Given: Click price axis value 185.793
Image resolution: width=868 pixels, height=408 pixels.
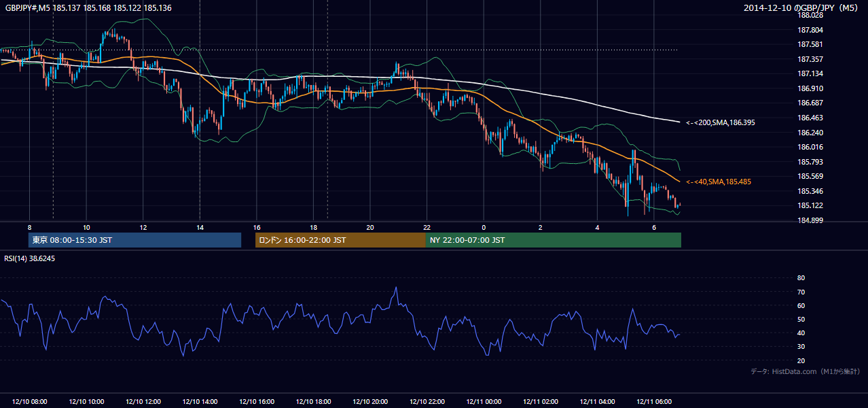Looking at the screenshot, I should [810, 162].
